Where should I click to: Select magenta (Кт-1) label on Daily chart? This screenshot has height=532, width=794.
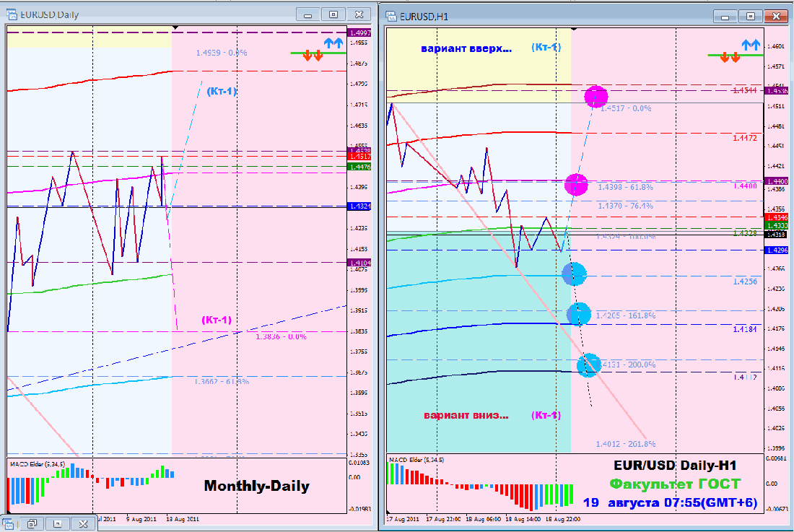[x=217, y=320]
